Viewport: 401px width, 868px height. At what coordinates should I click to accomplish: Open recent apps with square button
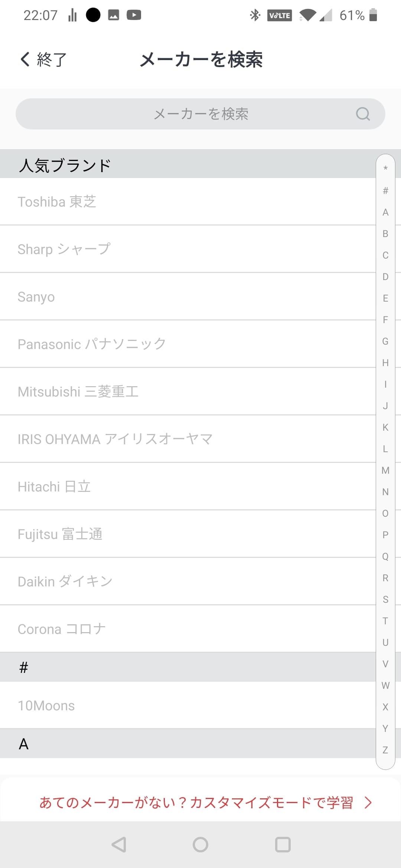pyautogui.click(x=283, y=845)
